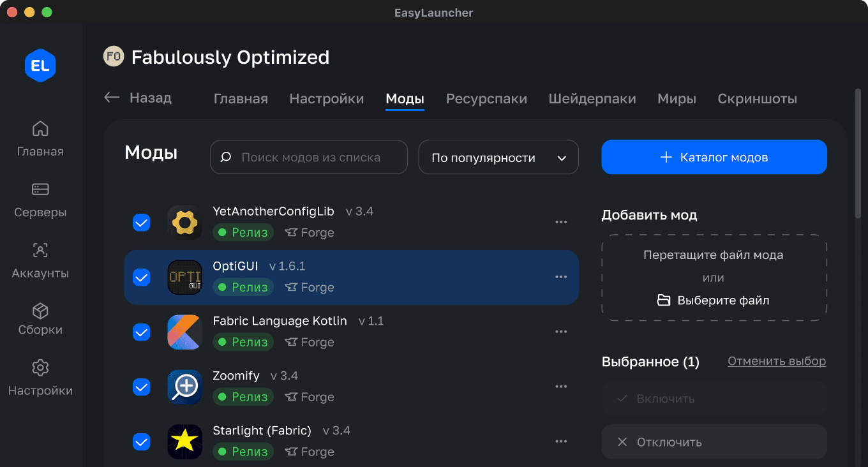Viewport: 868px width, 467px height.
Task: Click the YetAnotherConfigLib gear mod icon
Action: pyautogui.click(x=184, y=222)
